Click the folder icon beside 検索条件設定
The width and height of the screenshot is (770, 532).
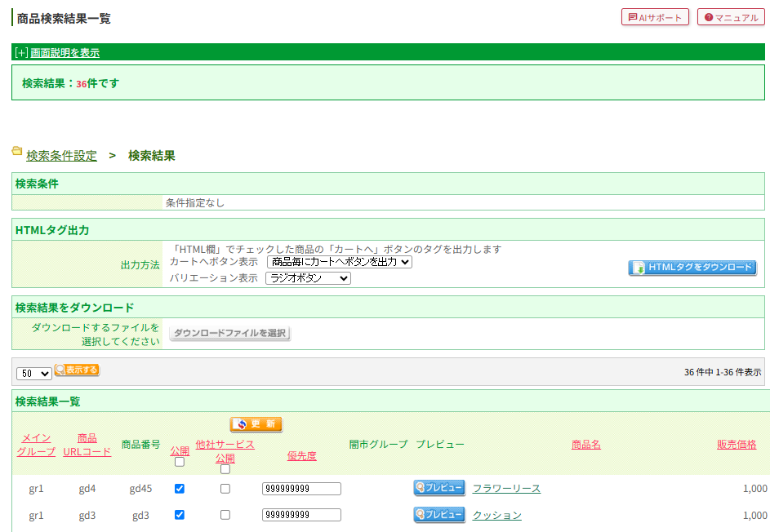click(x=17, y=151)
